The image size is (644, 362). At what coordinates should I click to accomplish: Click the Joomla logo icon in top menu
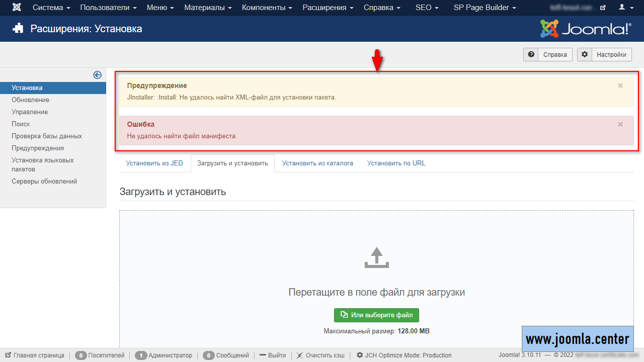point(17,8)
